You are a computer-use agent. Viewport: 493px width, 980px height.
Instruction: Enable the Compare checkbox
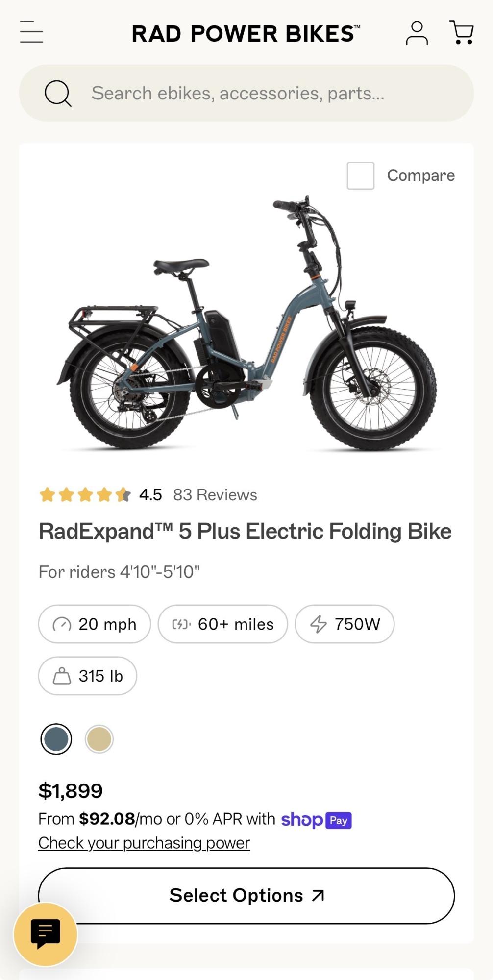361,175
